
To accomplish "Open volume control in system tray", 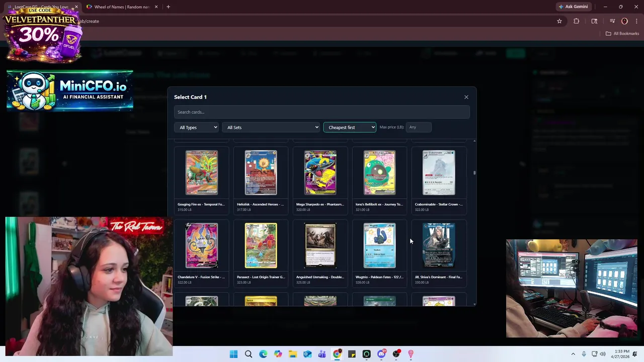I will coord(603,354).
